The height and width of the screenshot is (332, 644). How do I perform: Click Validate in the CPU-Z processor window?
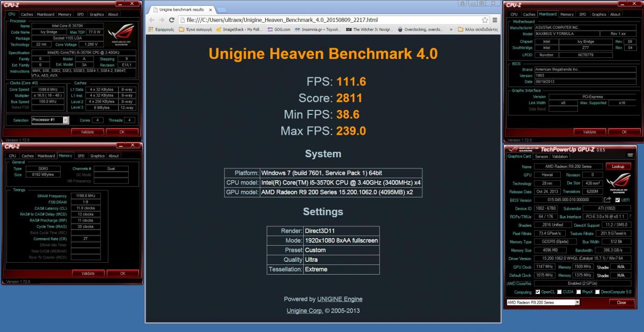click(87, 131)
